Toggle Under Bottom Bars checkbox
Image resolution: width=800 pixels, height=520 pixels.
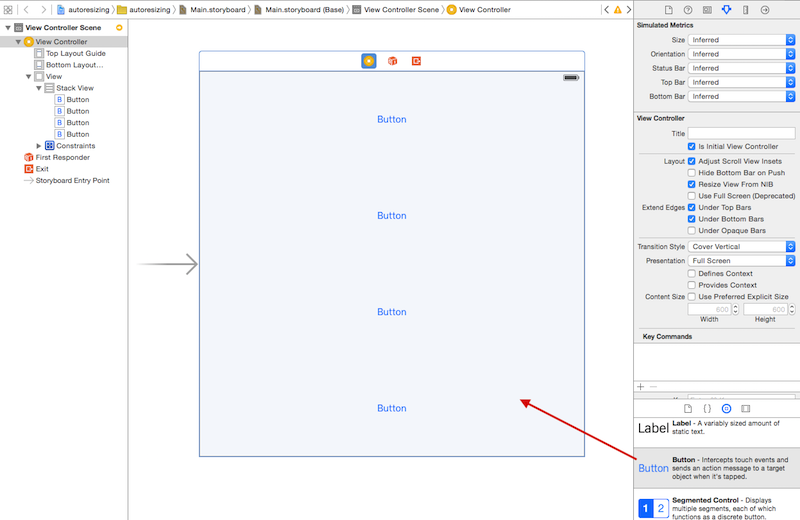pyautogui.click(x=691, y=219)
